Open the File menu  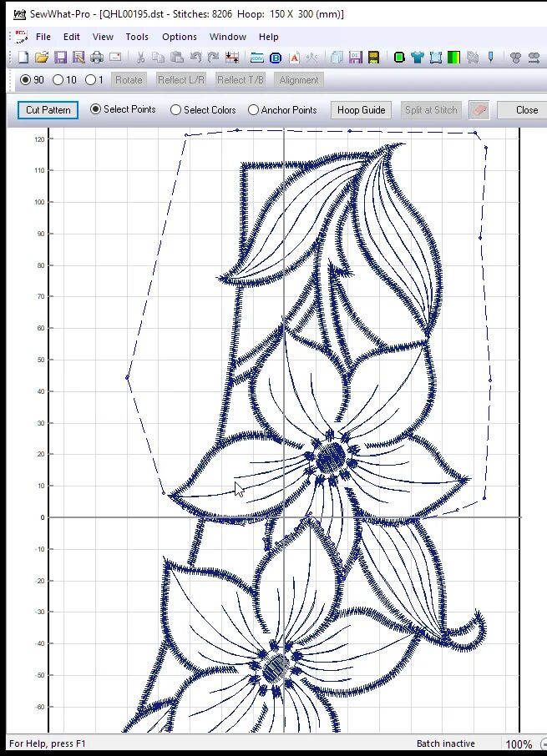tap(43, 37)
